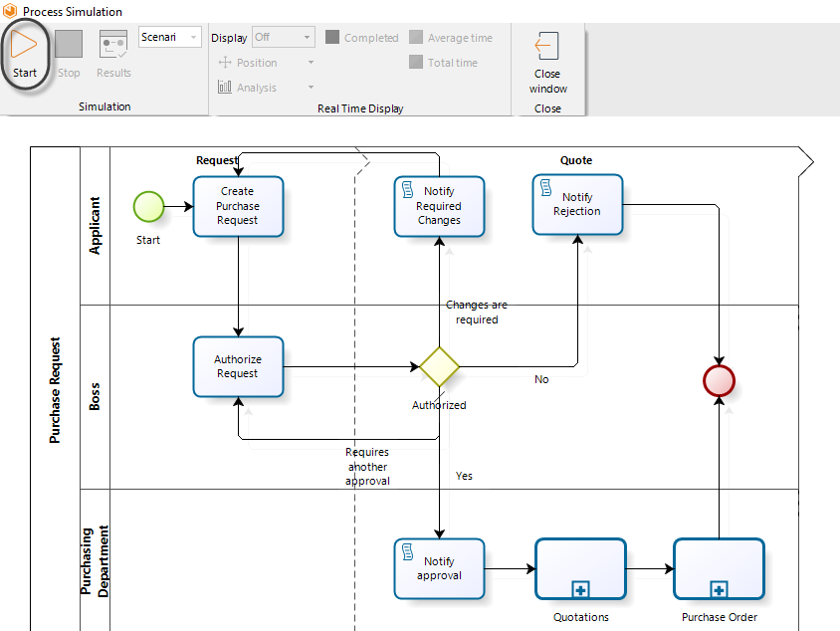Click script icon in Notify approval task

(408, 551)
